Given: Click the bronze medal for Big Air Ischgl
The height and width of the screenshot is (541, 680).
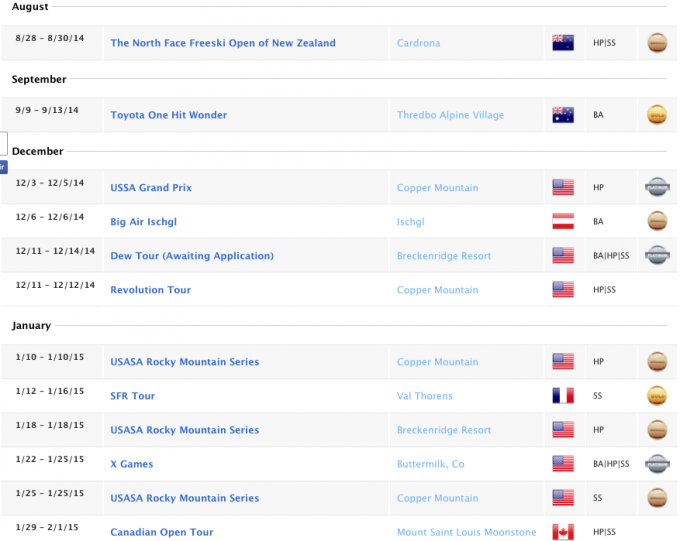Looking at the screenshot, I should (x=657, y=221).
